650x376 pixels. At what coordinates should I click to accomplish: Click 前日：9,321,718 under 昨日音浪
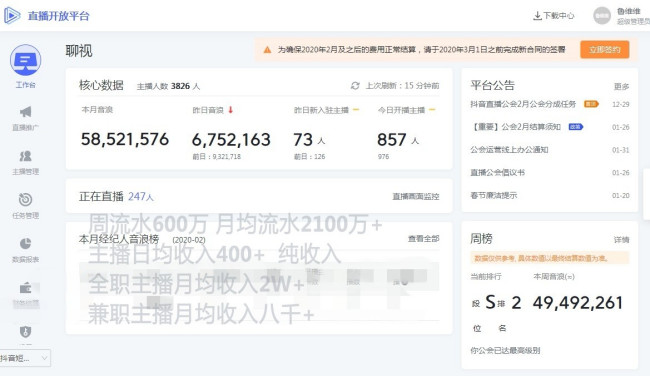[216, 157]
